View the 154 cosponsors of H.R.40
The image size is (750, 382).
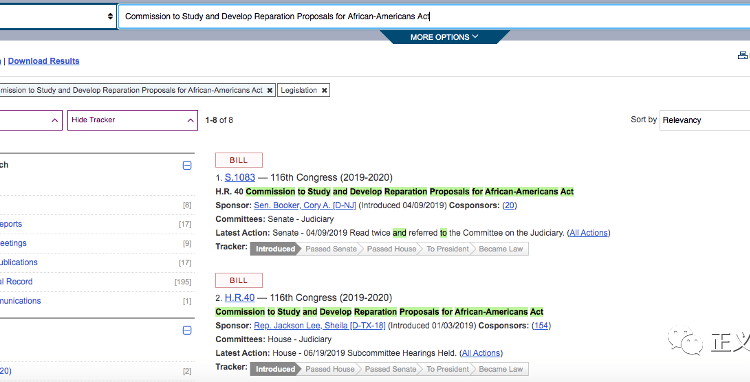pyautogui.click(x=541, y=325)
